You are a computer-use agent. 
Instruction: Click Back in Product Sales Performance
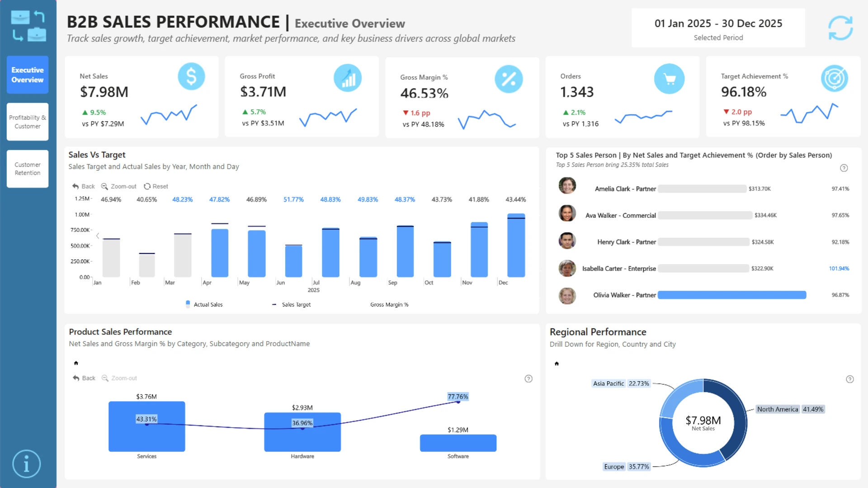[x=84, y=378]
